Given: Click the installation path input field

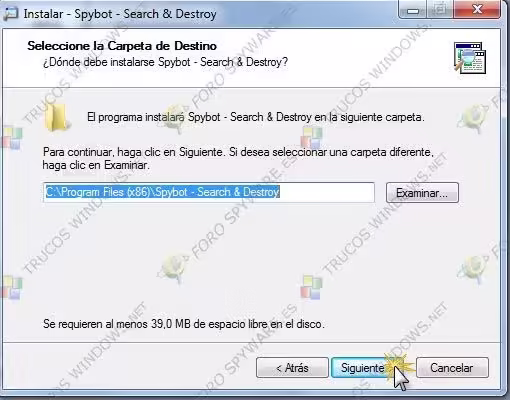Looking at the screenshot, I should coord(209,192).
